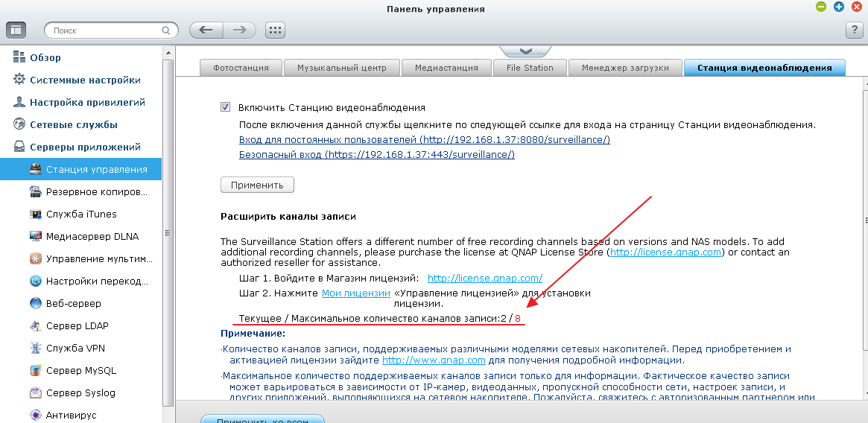Go back with the left arrow button

coord(206,30)
